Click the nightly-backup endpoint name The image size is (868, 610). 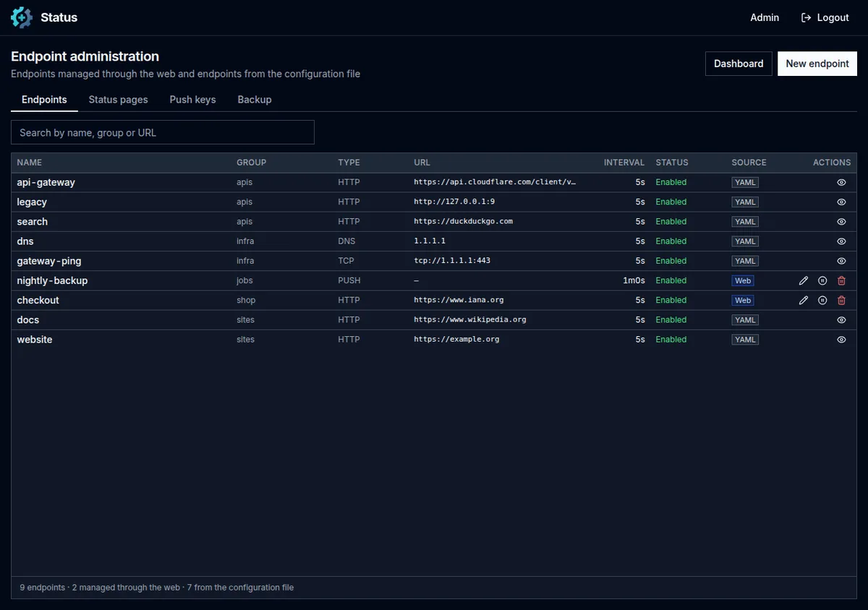coord(53,280)
